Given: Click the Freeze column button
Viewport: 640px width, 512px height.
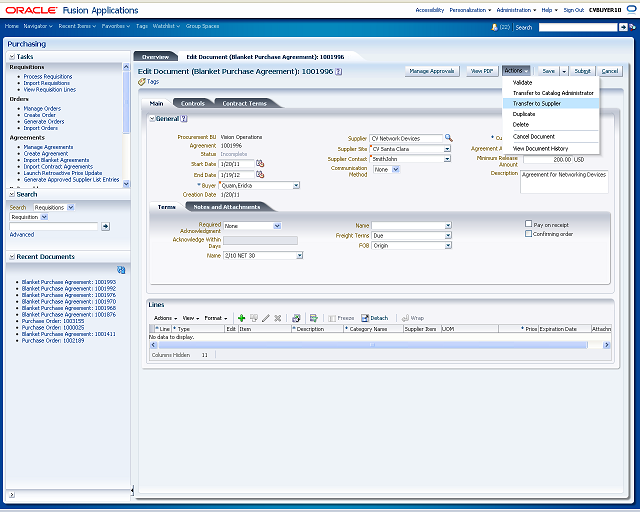Looking at the screenshot, I should click(x=341, y=318).
